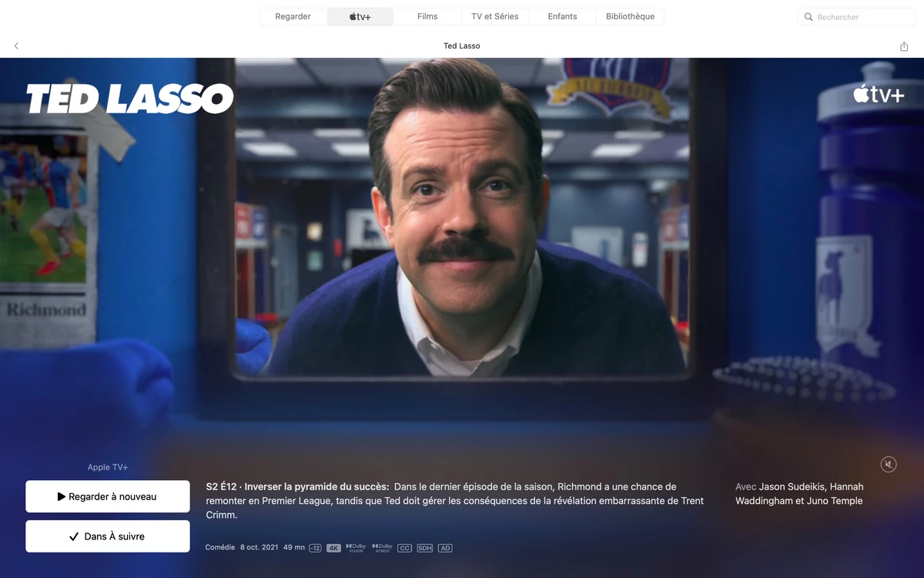The width and height of the screenshot is (924, 578).
Task: Open Jason Sudeikis cast link
Action: (x=792, y=487)
